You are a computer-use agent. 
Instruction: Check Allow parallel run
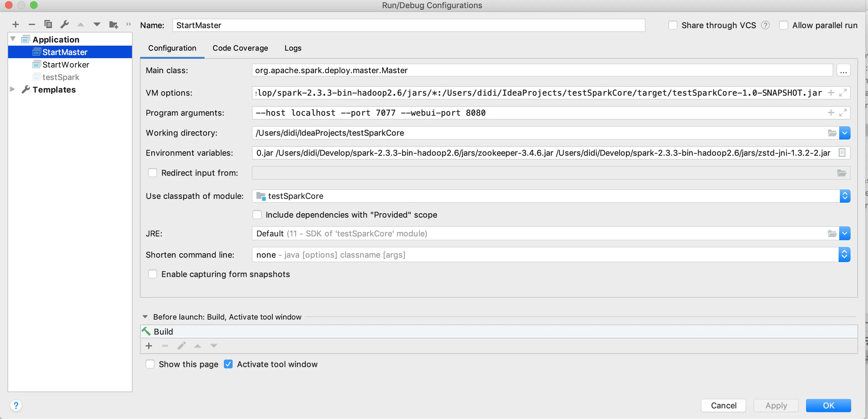(x=784, y=25)
